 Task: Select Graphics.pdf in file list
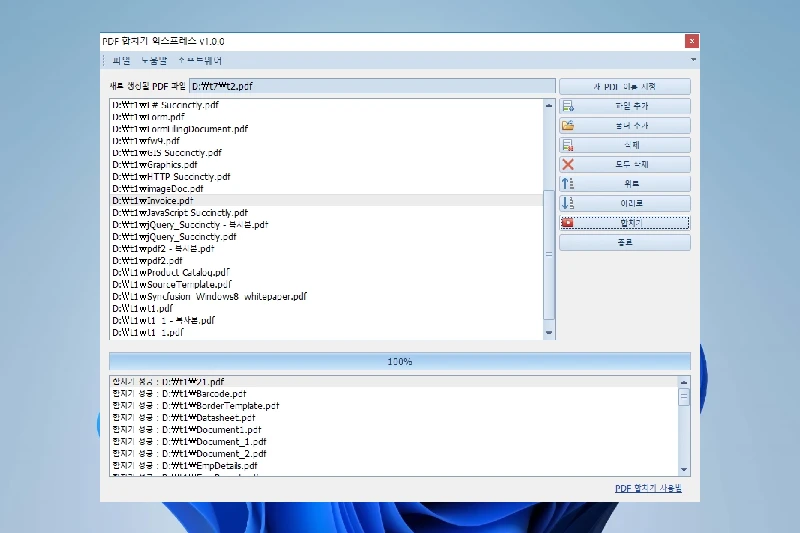point(327,165)
